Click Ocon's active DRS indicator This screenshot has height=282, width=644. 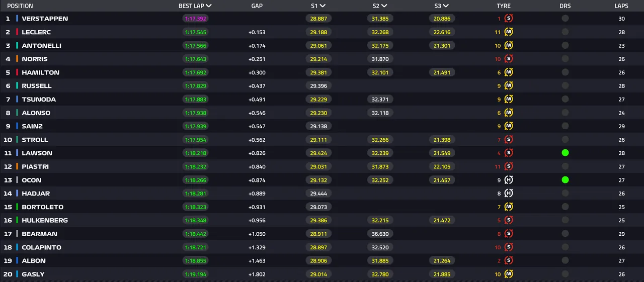pos(565,180)
